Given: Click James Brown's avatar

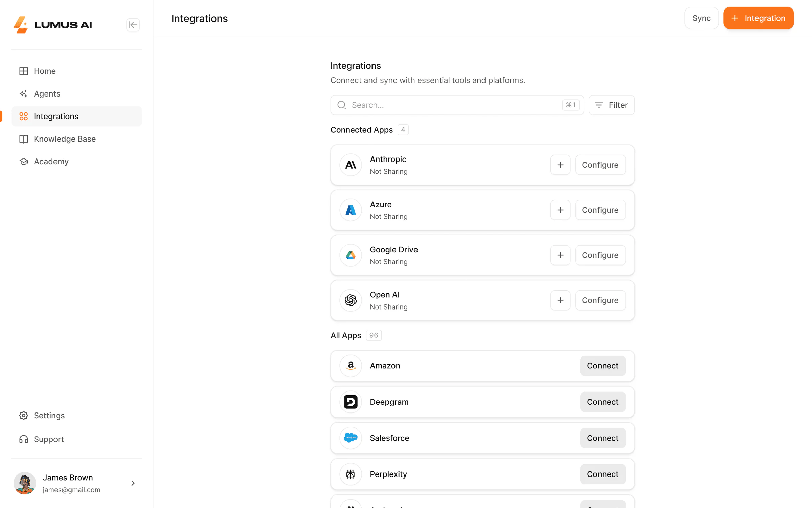Looking at the screenshot, I should tap(25, 483).
